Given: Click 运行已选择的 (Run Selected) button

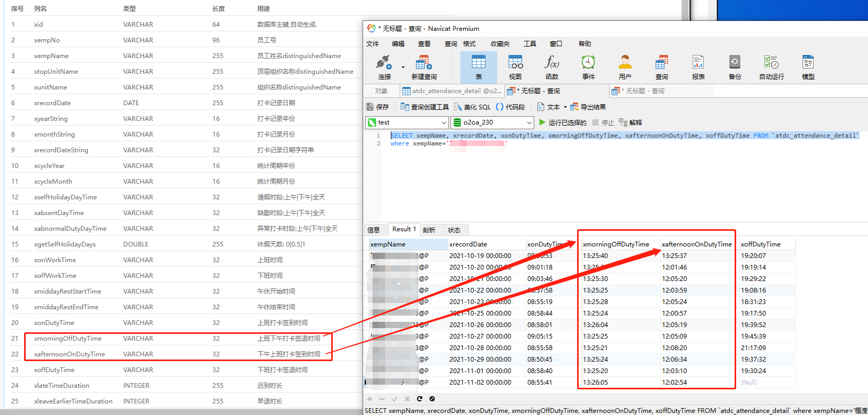Looking at the screenshot, I should pyautogui.click(x=562, y=122).
